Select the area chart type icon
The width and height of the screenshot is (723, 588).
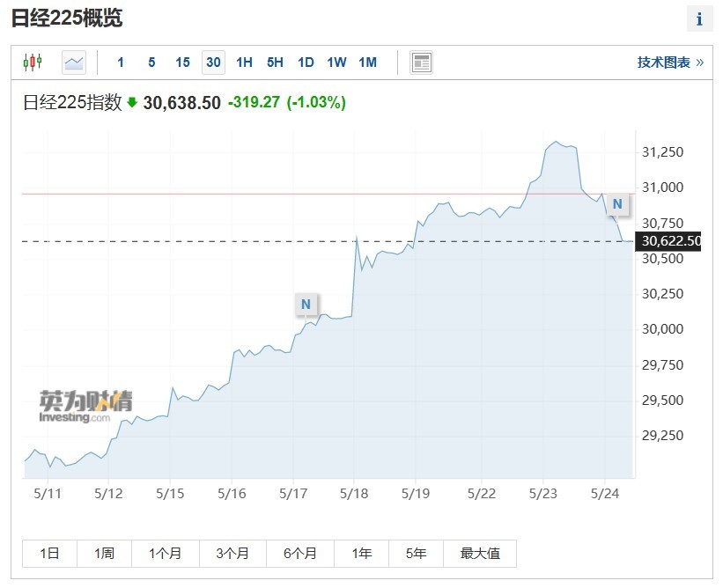[x=74, y=62]
